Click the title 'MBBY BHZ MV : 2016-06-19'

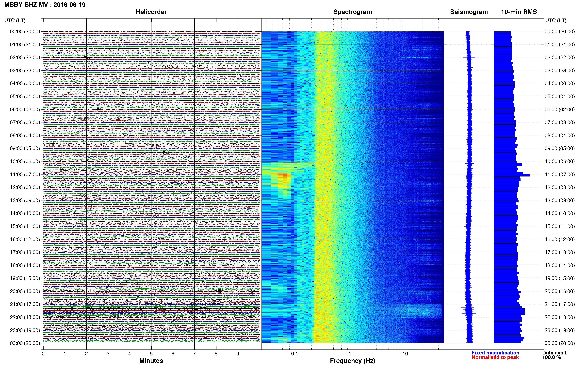[45, 5]
